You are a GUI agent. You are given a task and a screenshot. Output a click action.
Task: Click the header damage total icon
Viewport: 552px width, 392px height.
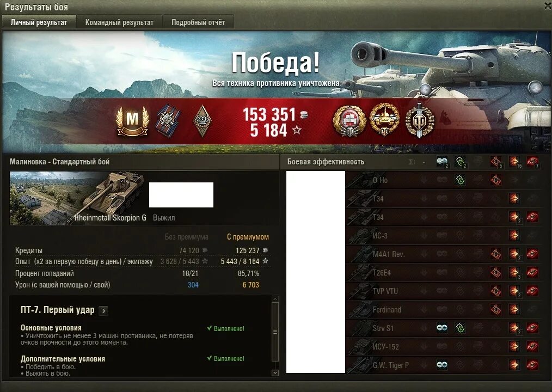(x=514, y=162)
